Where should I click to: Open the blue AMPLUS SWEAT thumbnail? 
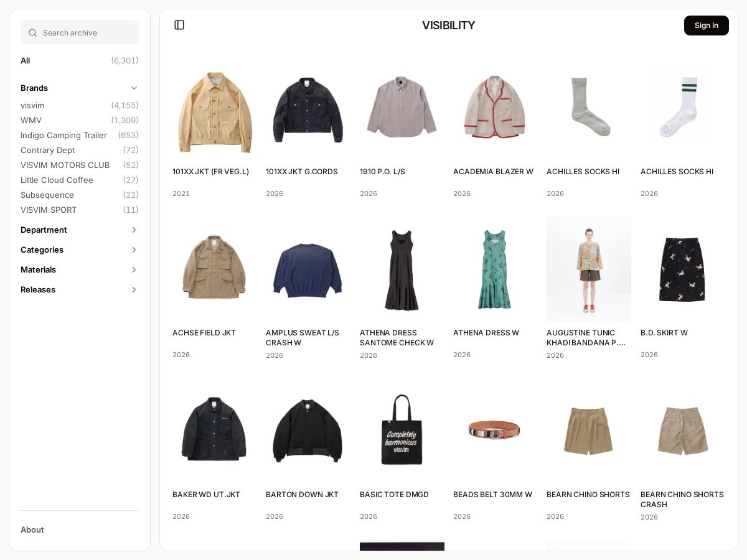point(308,269)
